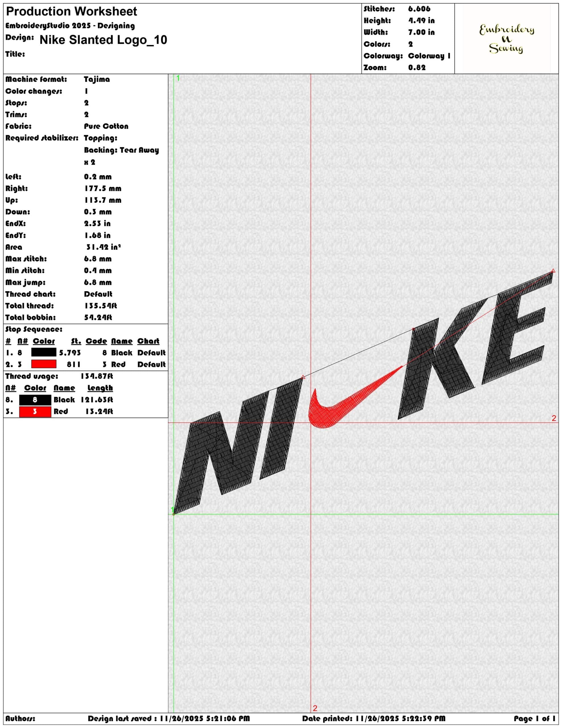Image resolution: width=562 pixels, height=728 pixels.
Task: Click the Red thread length 13.24ft
Action: click(x=99, y=411)
